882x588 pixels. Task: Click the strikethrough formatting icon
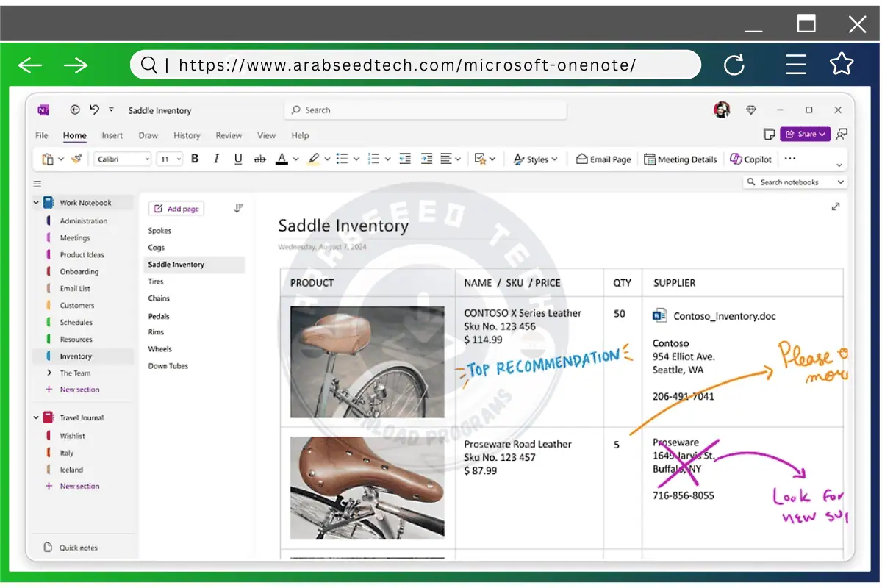pyautogui.click(x=259, y=159)
